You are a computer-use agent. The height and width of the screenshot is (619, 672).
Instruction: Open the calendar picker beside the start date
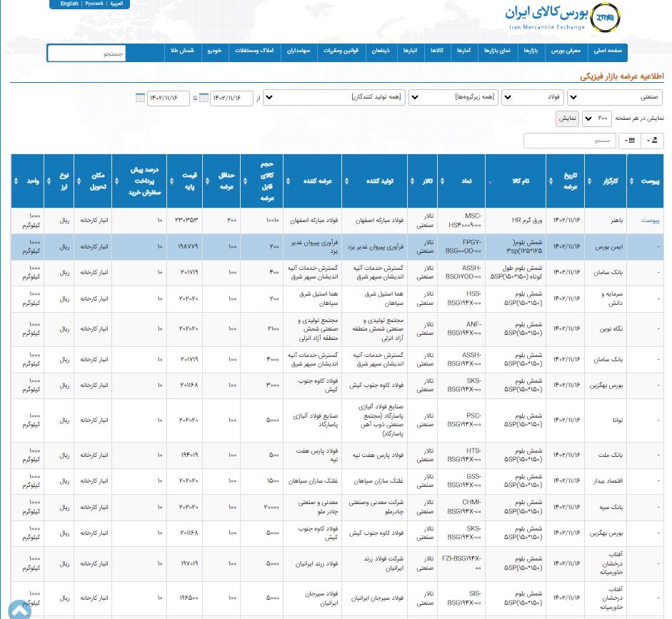[x=204, y=98]
